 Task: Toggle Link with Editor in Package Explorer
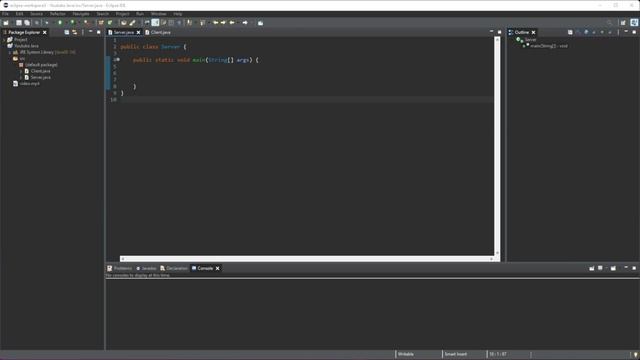75,32
